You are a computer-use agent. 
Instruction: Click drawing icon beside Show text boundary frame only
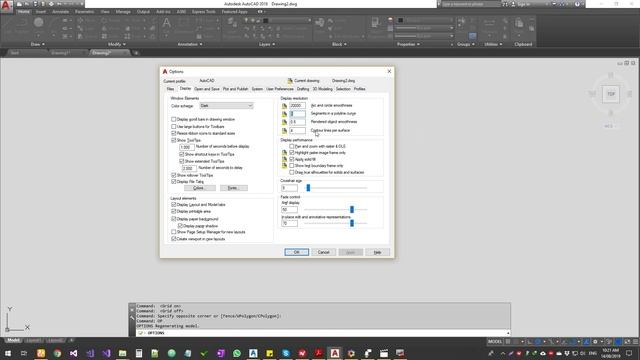tap(284, 166)
